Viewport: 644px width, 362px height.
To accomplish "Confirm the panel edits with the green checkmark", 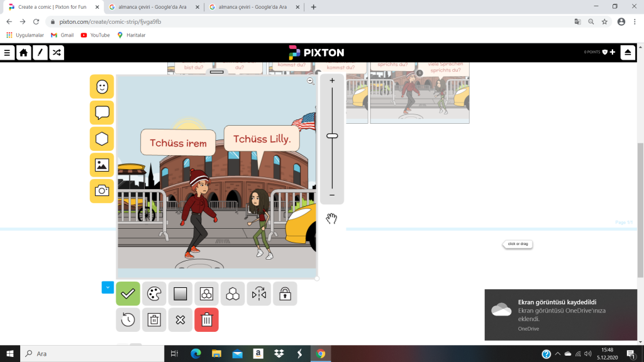I will tap(128, 293).
